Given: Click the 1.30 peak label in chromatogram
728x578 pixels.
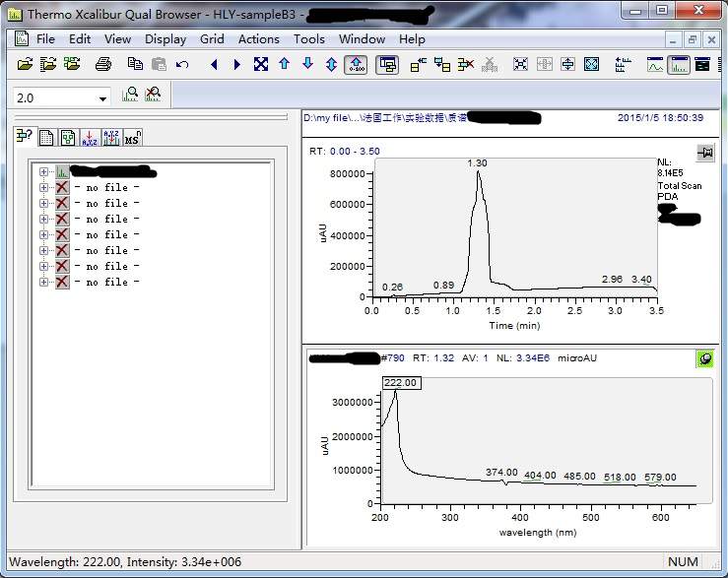Looking at the screenshot, I should click(478, 161).
